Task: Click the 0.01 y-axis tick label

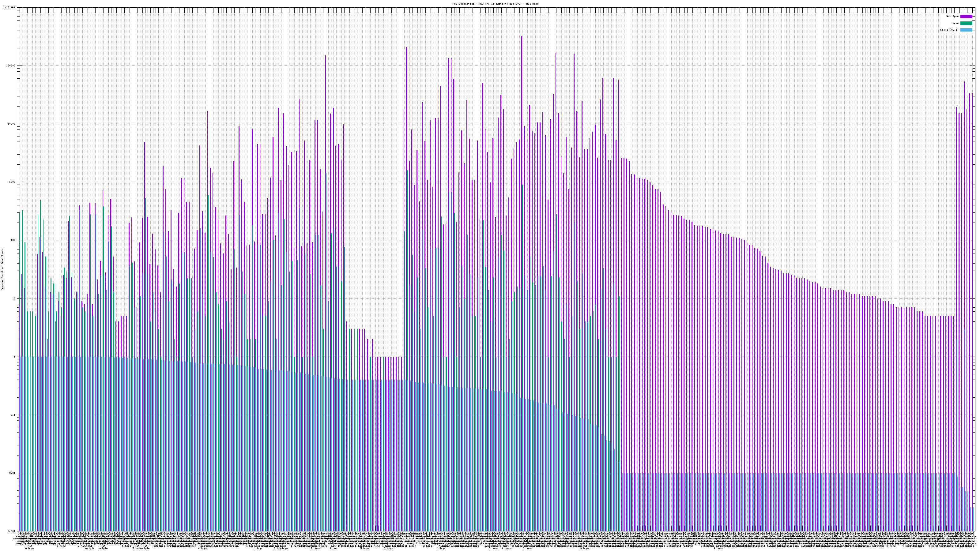Action: pyautogui.click(x=13, y=473)
